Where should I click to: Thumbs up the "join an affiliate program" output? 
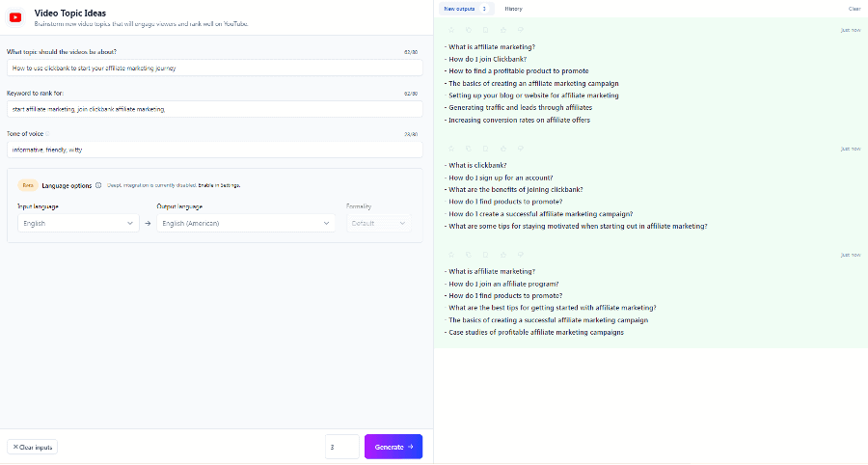(x=503, y=255)
